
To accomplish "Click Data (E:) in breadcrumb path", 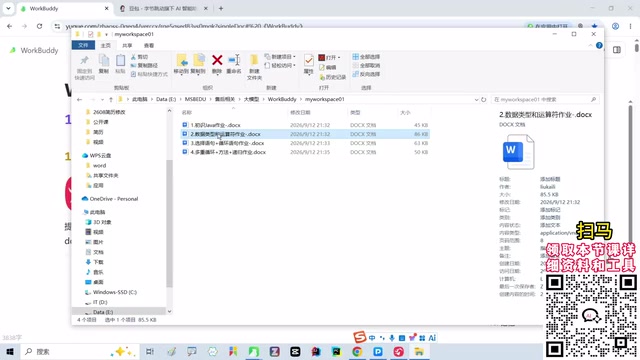I will click(x=166, y=99).
